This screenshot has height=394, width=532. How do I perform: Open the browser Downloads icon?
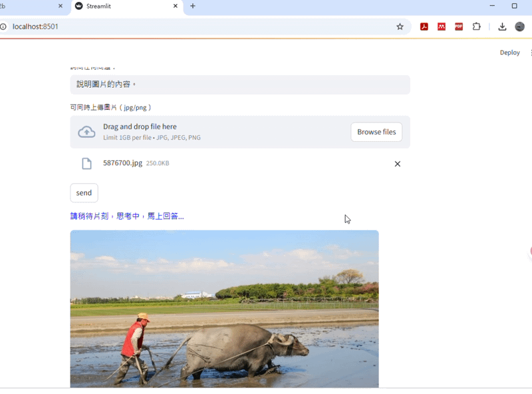[502, 27]
